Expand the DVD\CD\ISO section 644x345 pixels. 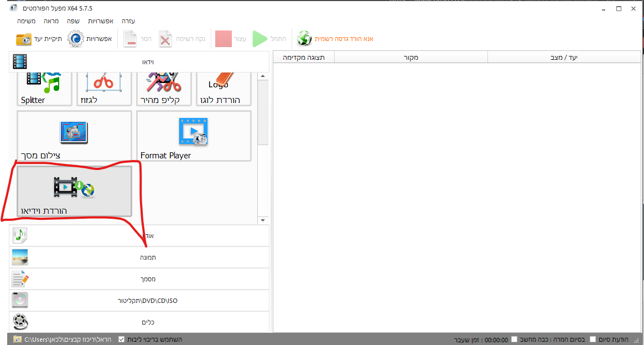click(139, 301)
